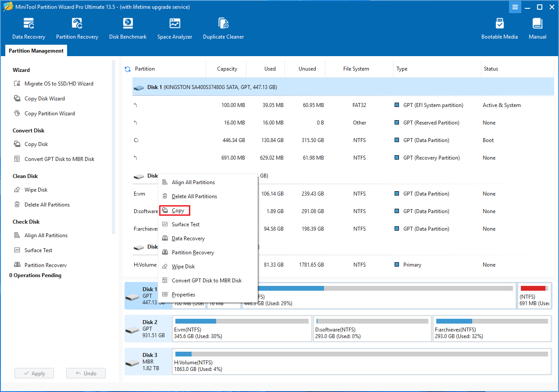Click the Apply button
Image resolution: width=559 pixels, height=392 pixels.
[x=34, y=373]
